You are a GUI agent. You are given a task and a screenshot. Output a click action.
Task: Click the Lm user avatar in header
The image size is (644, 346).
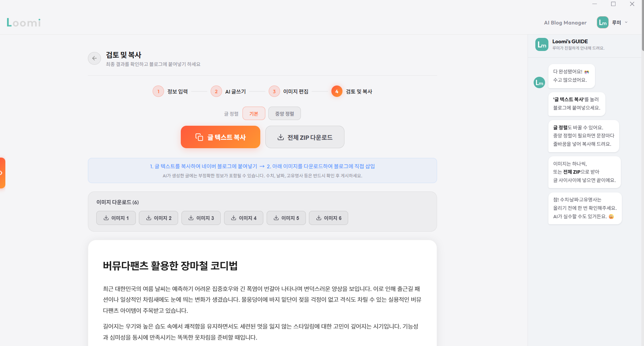602,22
